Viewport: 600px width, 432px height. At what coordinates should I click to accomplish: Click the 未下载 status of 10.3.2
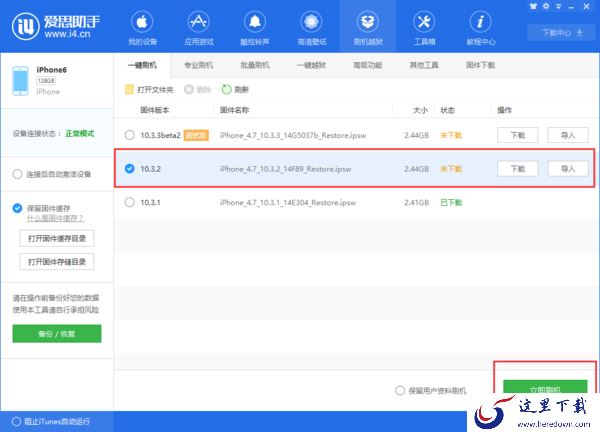coord(451,169)
